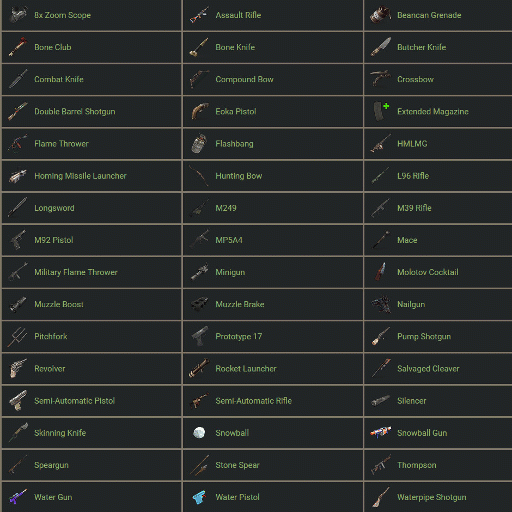Select the Snowball Gun icon
The width and height of the screenshot is (512, 512).
pyautogui.click(x=381, y=433)
